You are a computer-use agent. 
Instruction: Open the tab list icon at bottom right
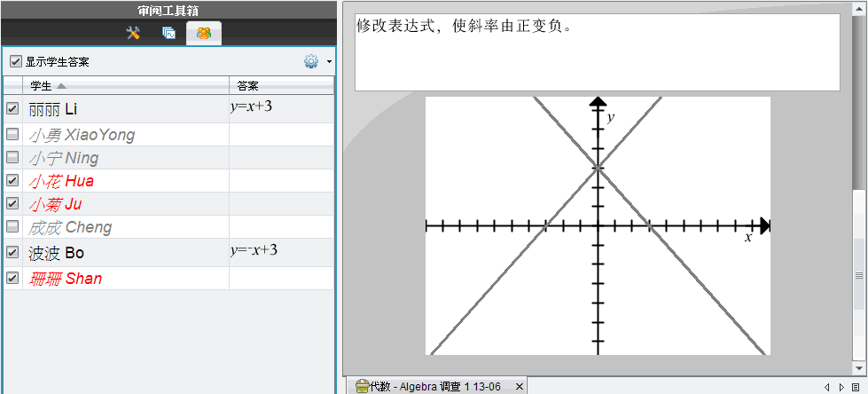pos(856,387)
